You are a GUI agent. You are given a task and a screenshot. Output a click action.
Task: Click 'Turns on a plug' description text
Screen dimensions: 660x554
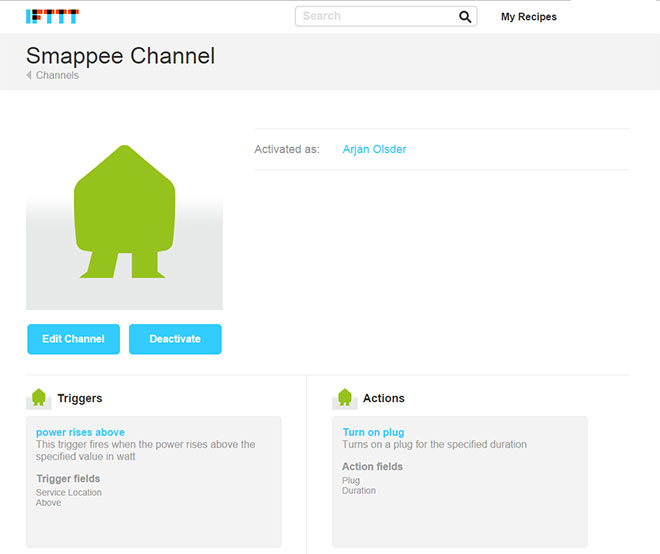click(x=434, y=445)
